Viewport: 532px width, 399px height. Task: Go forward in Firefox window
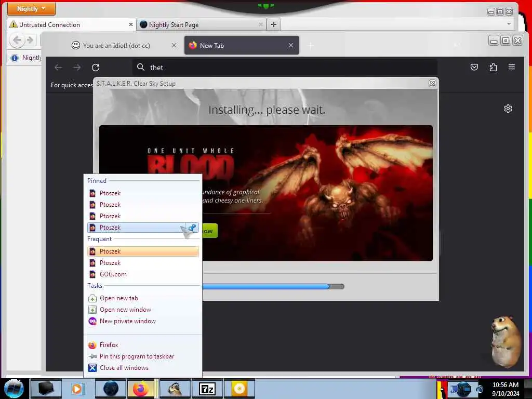[77, 68]
